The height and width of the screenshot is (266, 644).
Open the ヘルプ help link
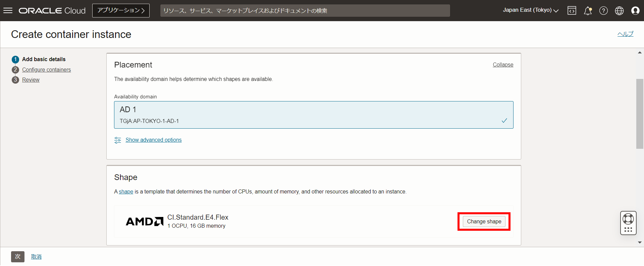click(625, 34)
